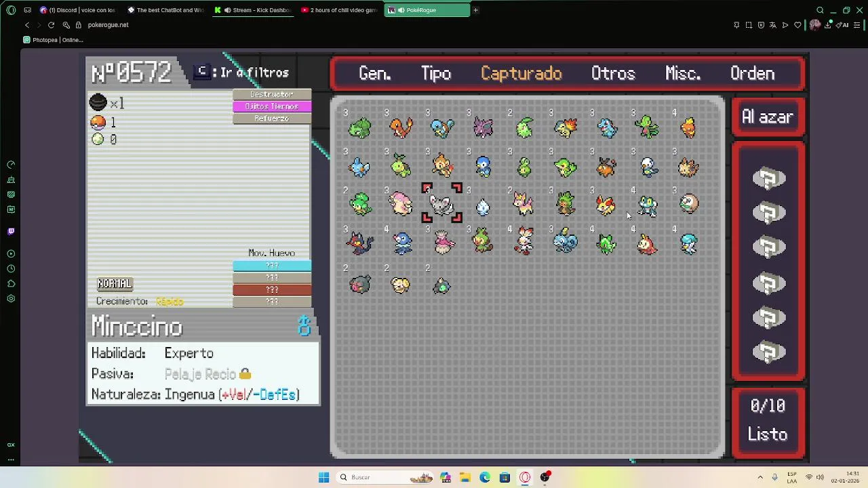Choose Totodile in the grid

607,127
